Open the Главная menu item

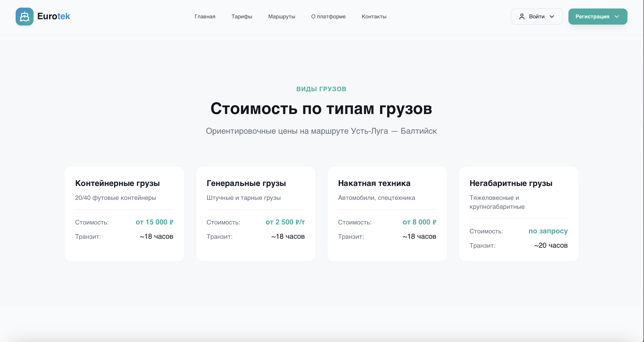click(205, 17)
